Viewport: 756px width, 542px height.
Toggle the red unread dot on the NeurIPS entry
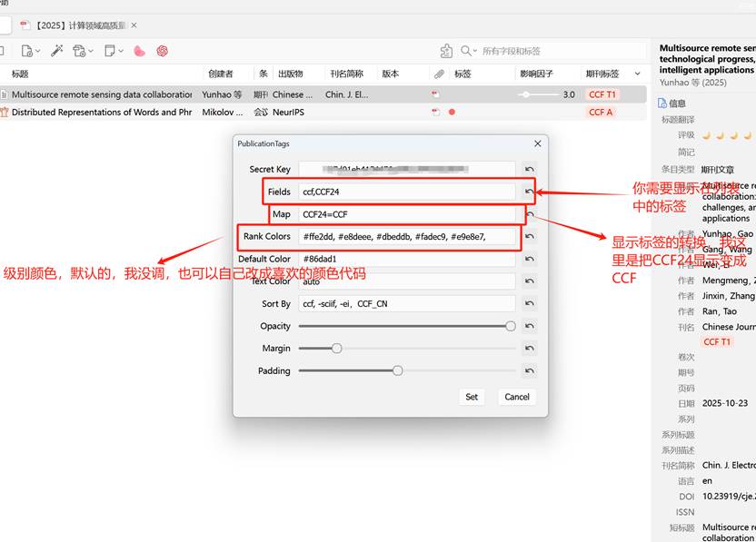tap(452, 113)
